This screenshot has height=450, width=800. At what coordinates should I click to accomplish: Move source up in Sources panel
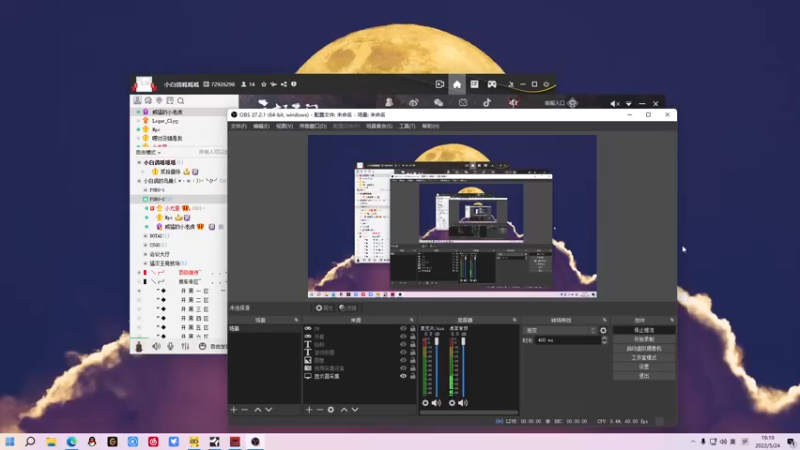point(344,410)
